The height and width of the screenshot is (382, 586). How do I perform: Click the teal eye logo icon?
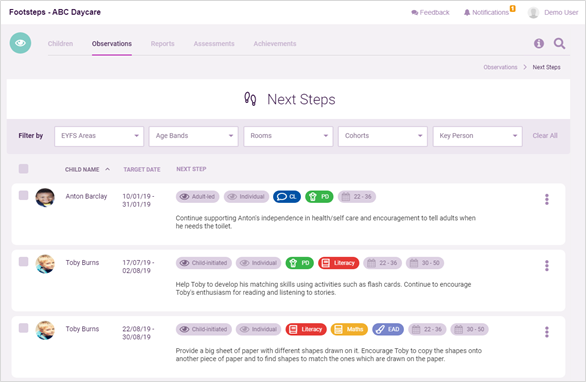tap(20, 43)
